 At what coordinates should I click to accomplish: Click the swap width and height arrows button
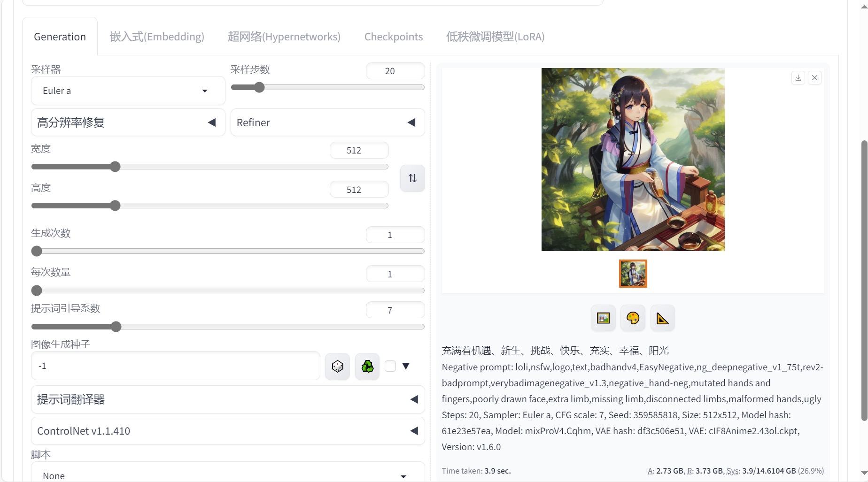(x=412, y=178)
